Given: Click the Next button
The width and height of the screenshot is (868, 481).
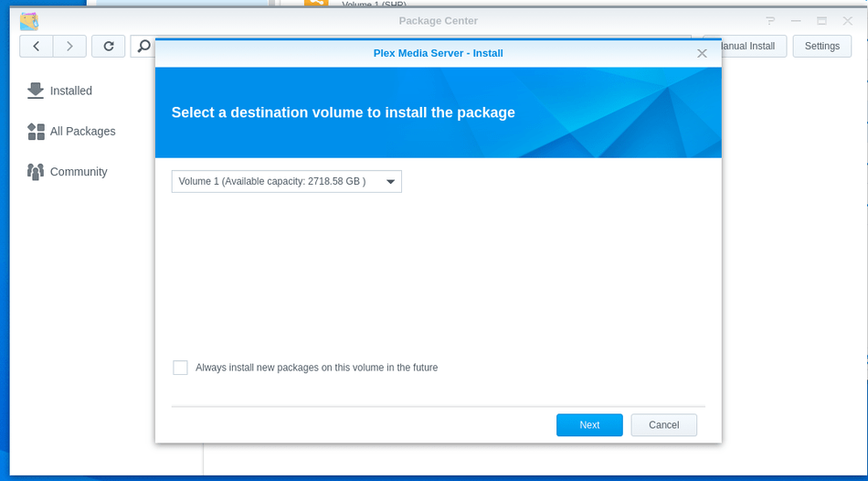Looking at the screenshot, I should pos(589,425).
